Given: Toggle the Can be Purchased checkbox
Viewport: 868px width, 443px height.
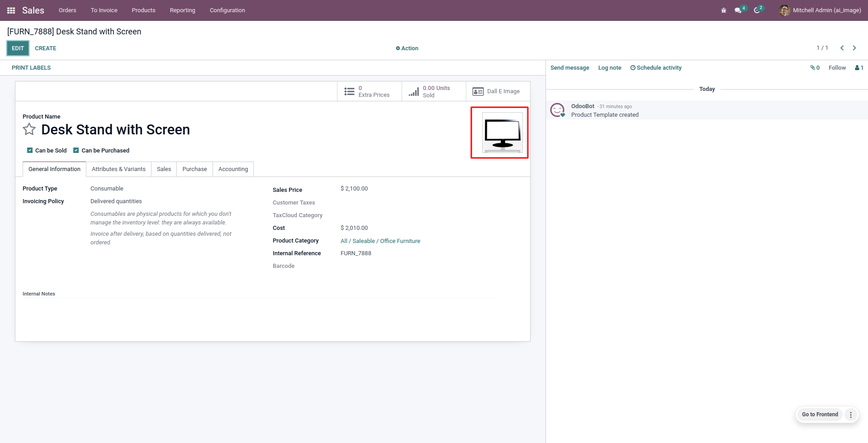Looking at the screenshot, I should tap(76, 150).
